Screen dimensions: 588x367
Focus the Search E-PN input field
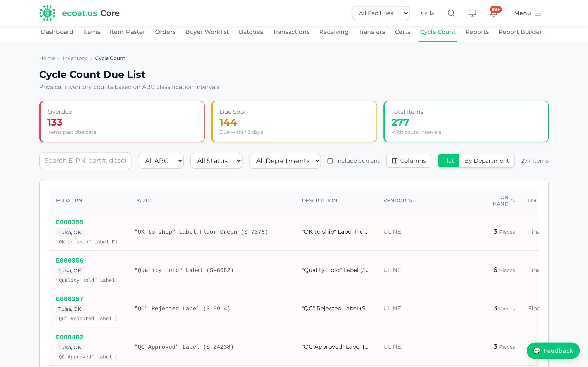85,161
